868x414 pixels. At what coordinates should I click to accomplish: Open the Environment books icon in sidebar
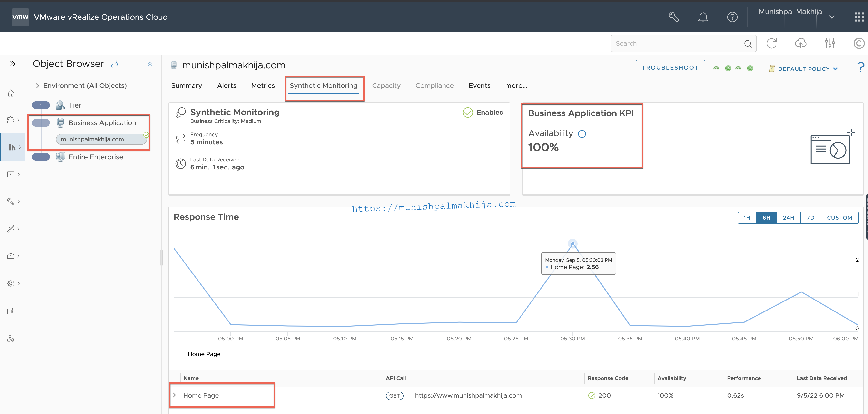tap(12, 147)
